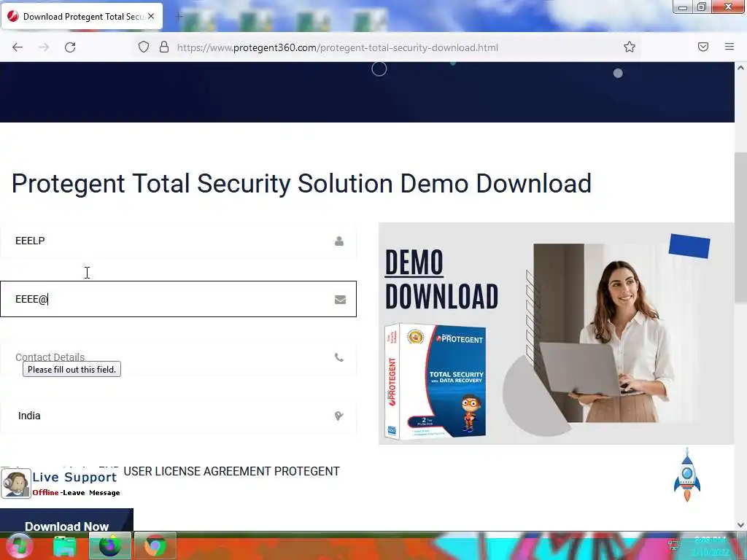Go back using the browser back arrow
The width and height of the screenshot is (747, 560).
18,47
